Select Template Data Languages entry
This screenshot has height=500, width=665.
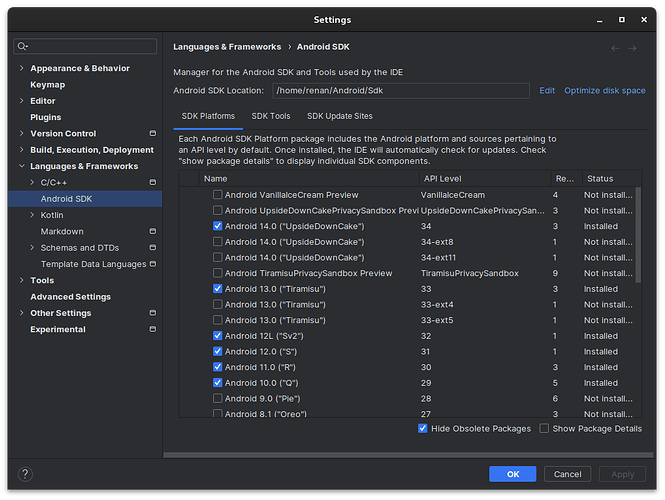[x=93, y=264]
